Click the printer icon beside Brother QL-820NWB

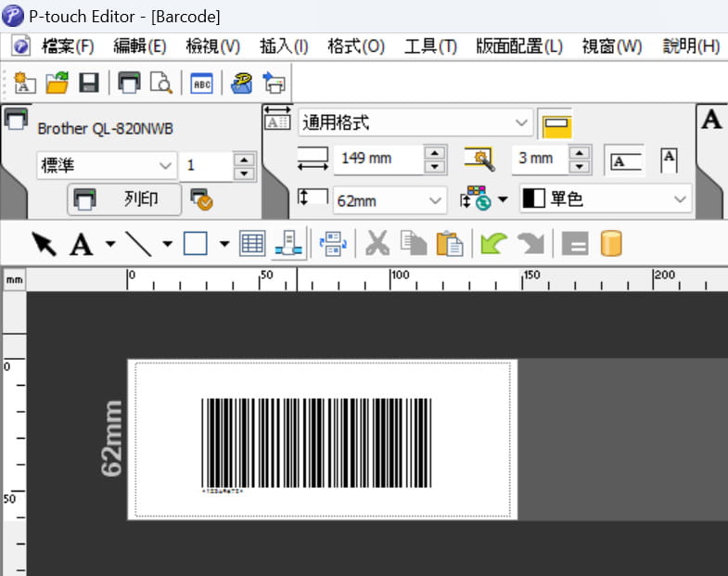pos(16,119)
